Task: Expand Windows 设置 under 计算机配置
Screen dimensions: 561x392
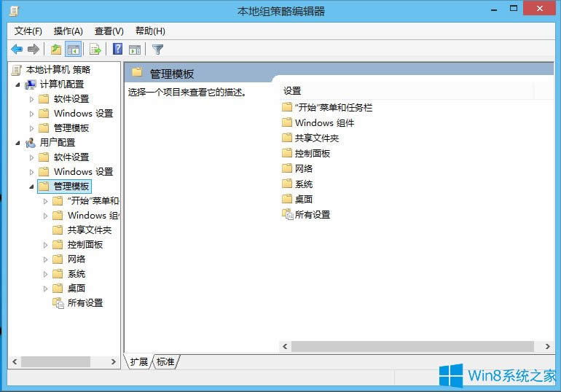Action: click(31, 114)
